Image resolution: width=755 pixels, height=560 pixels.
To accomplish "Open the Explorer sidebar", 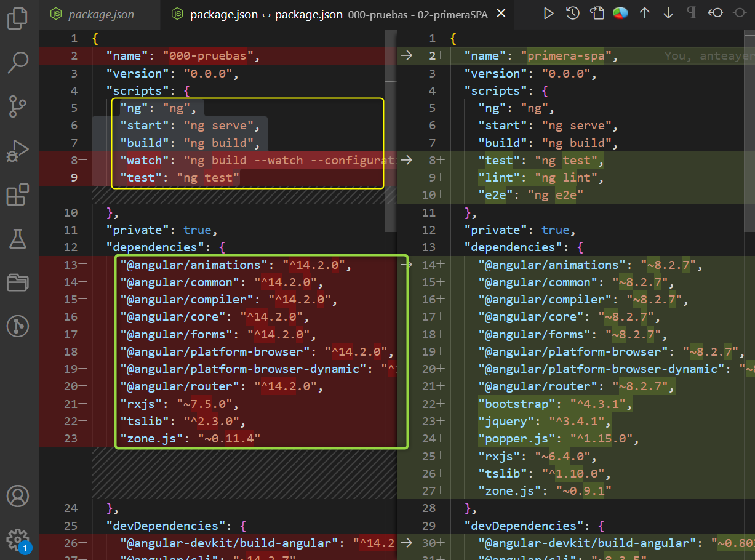I will [17, 18].
